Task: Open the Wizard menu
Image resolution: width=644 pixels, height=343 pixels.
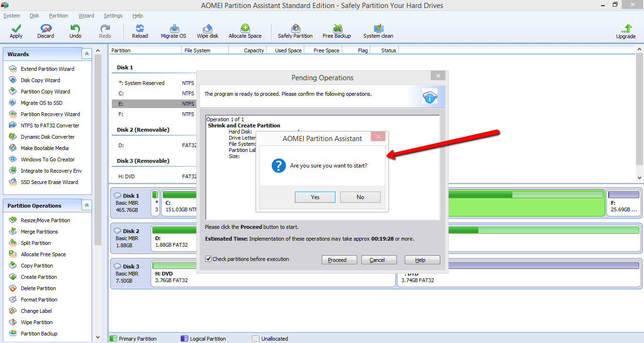Action: click(86, 16)
